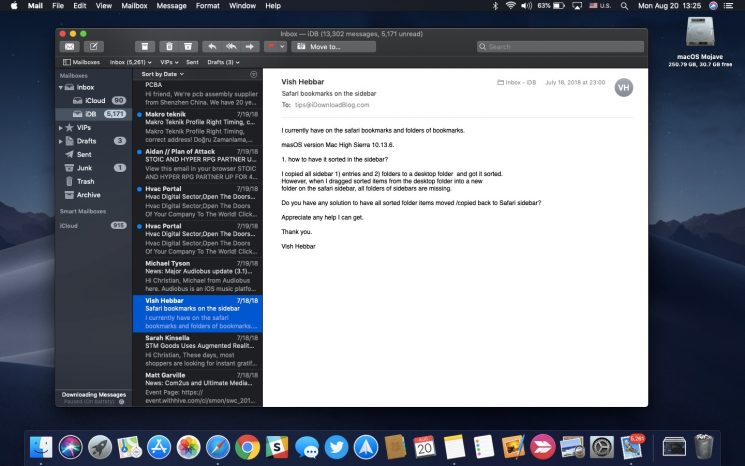
Task: Open the Trash in the Dock
Action: (703, 446)
